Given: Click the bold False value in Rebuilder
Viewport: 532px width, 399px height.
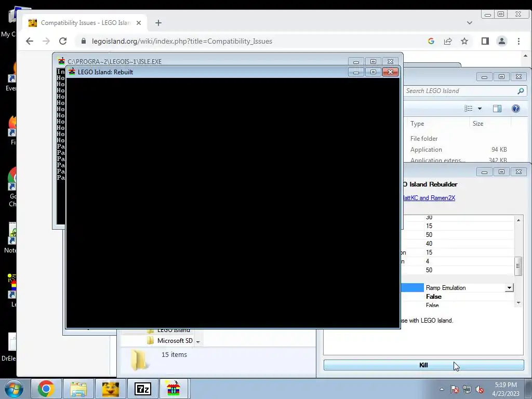Looking at the screenshot, I should tap(434, 297).
